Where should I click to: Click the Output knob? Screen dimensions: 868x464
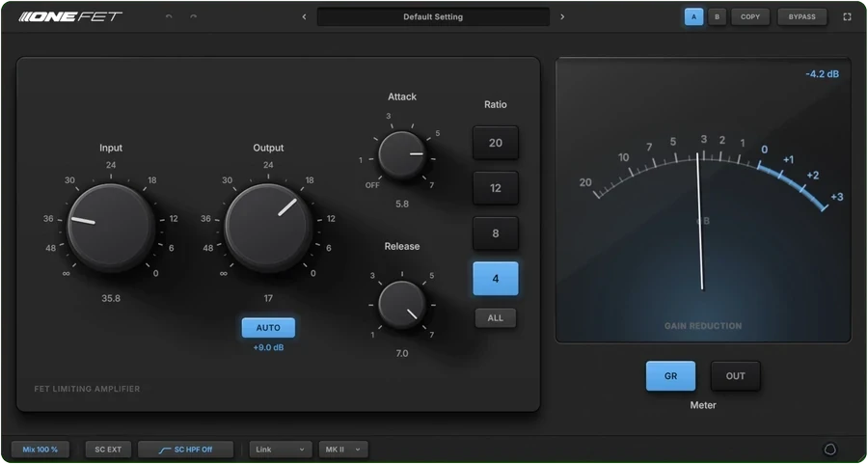click(268, 228)
